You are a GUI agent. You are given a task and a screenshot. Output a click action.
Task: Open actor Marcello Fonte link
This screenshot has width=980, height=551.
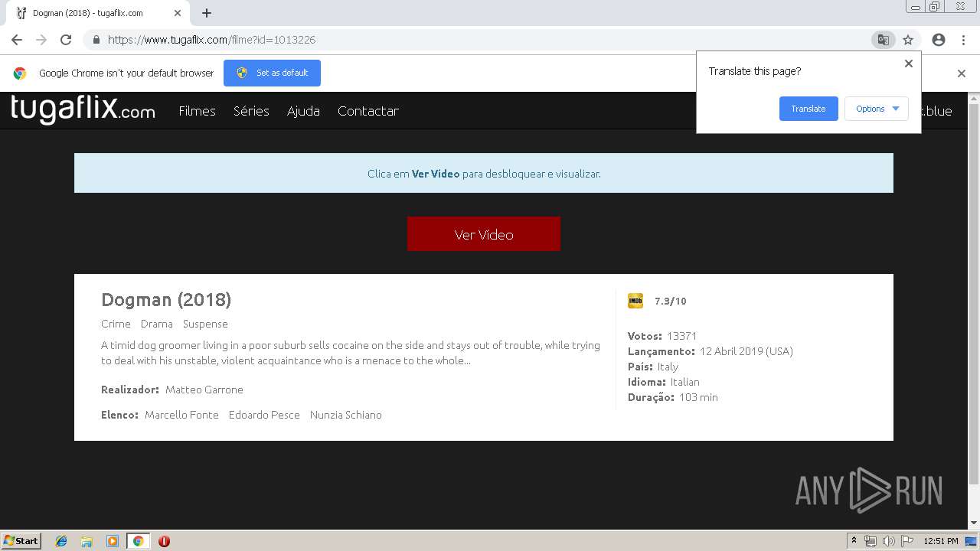coord(181,415)
